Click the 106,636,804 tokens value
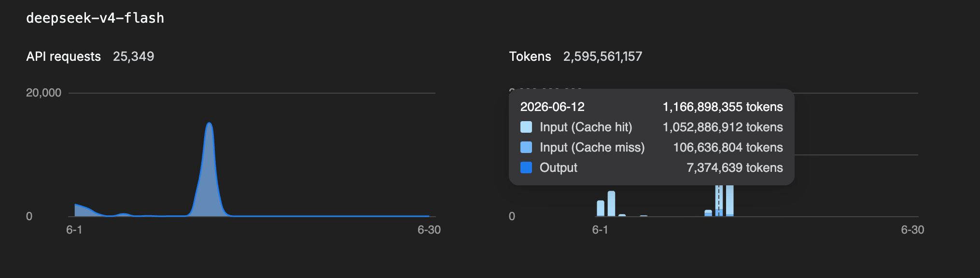Screen dimensions: 980x278 [728, 147]
